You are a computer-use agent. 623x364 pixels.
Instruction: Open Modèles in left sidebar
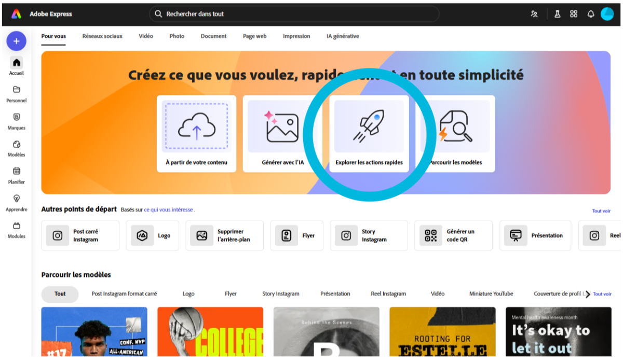[17, 148]
